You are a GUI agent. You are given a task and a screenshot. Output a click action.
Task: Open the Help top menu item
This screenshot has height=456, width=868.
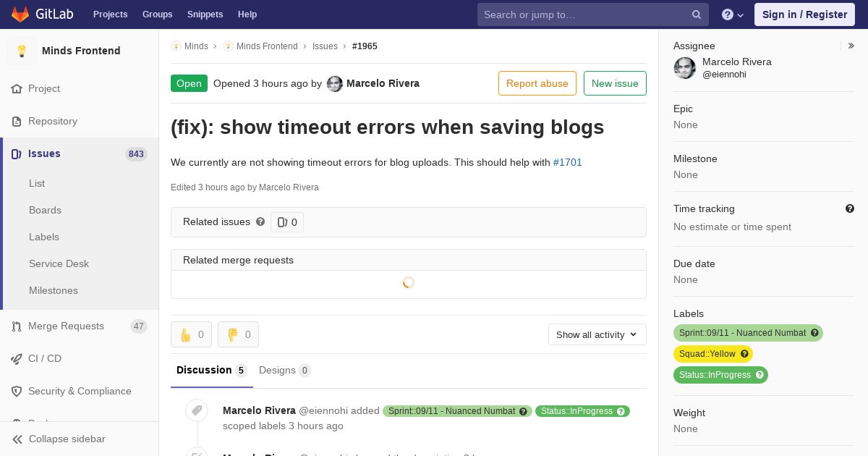click(247, 14)
